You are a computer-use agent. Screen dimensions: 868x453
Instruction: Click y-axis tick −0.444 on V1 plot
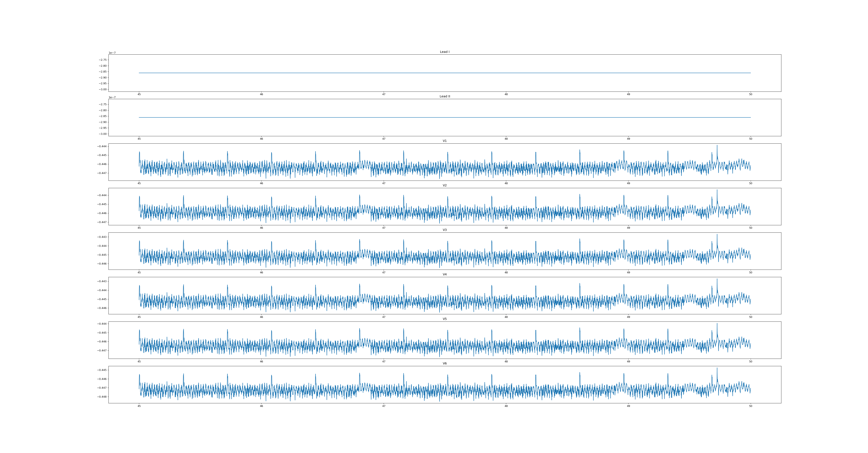coord(102,146)
